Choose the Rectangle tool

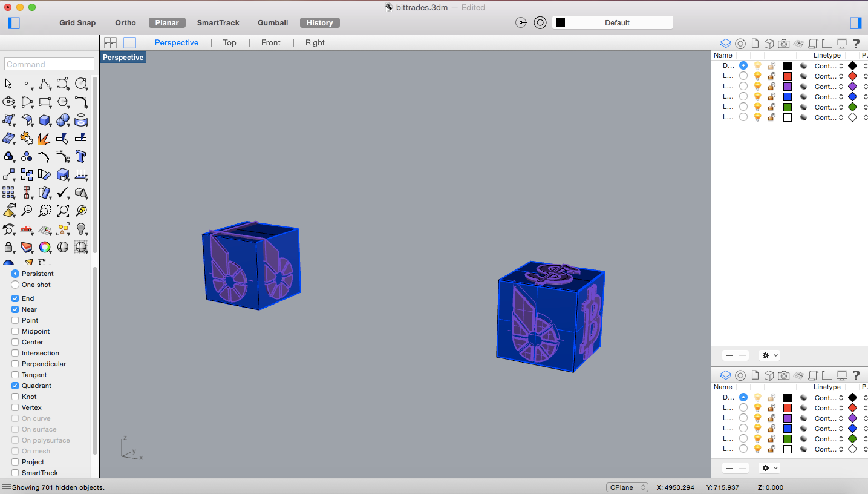pos(45,102)
